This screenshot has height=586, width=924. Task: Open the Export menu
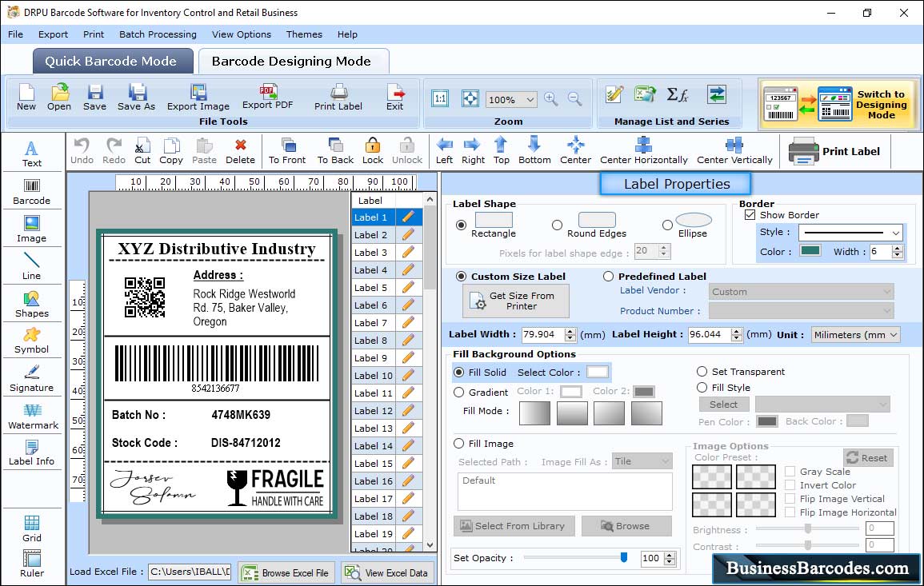pyautogui.click(x=53, y=34)
